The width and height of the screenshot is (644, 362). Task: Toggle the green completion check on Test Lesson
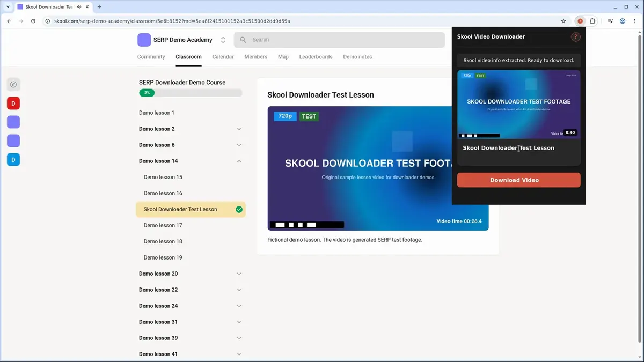[239, 210]
